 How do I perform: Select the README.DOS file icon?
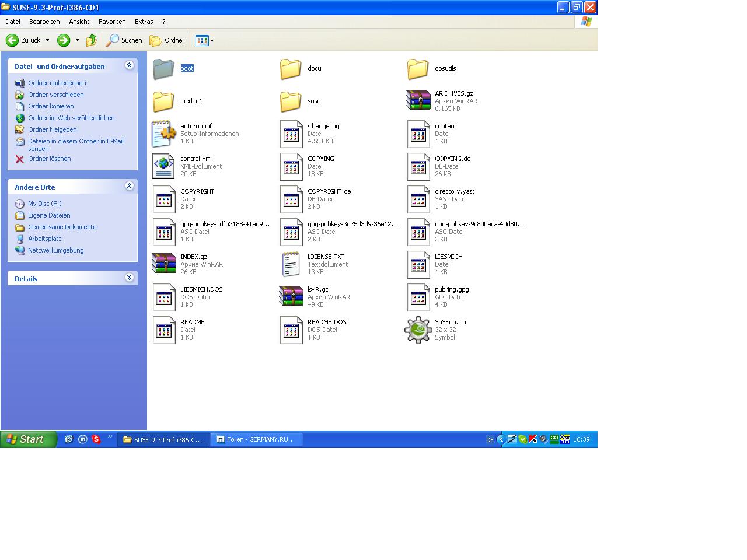click(x=291, y=330)
